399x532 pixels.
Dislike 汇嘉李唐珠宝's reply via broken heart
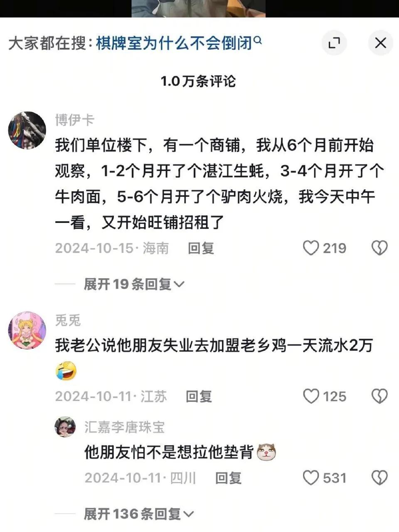point(379,478)
